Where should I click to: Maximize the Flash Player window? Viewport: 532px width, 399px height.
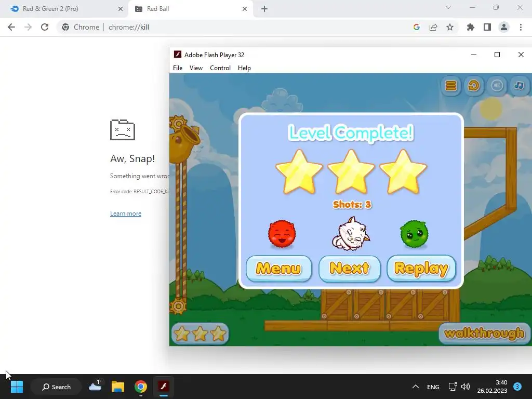[497, 55]
